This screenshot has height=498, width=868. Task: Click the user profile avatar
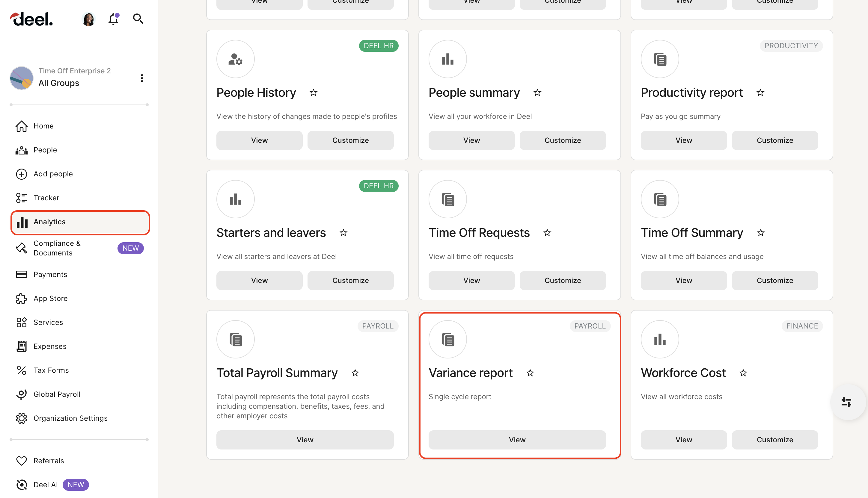point(89,19)
